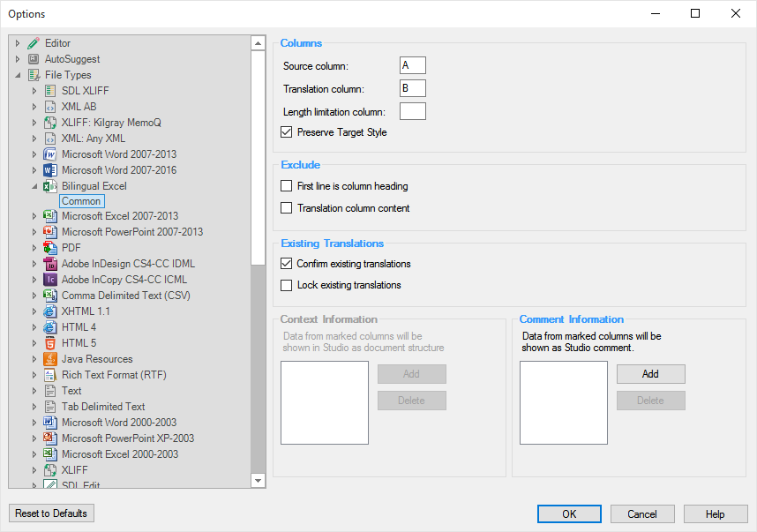
Task: Select the Common item under Bilingual Excel
Action: pyautogui.click(x=81, y=202)
